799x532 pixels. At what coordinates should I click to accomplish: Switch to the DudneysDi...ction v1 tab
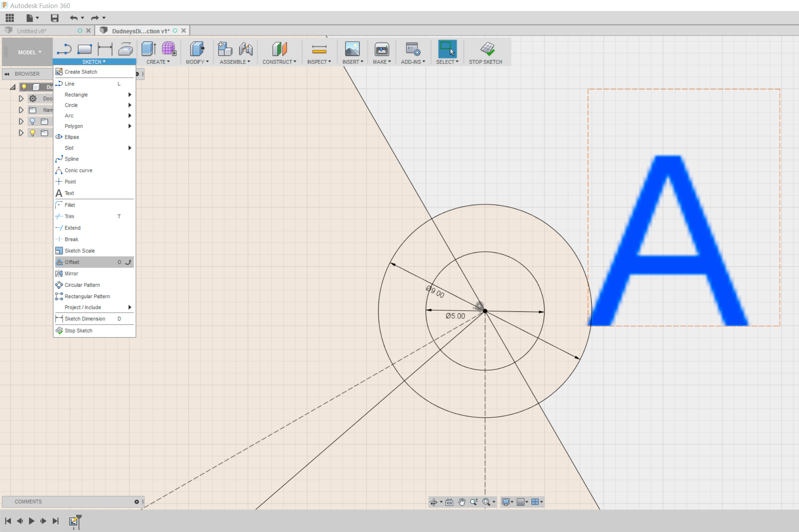pos(141,31)
